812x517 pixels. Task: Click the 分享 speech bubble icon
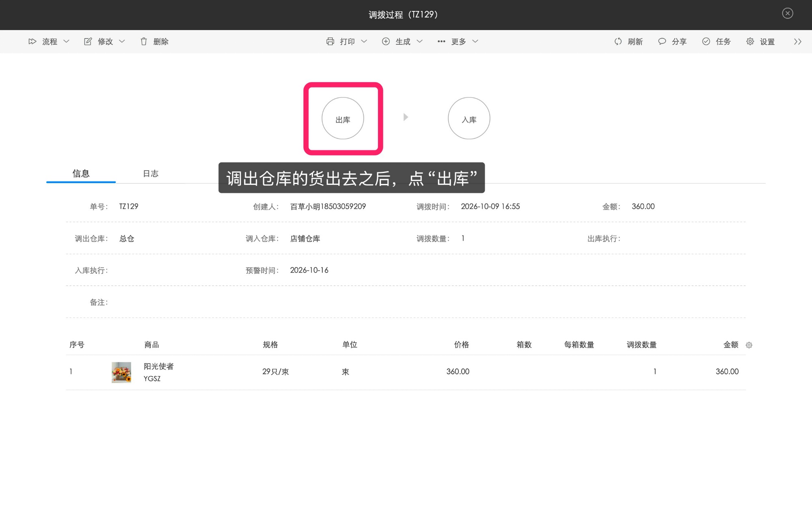point(662,41)
